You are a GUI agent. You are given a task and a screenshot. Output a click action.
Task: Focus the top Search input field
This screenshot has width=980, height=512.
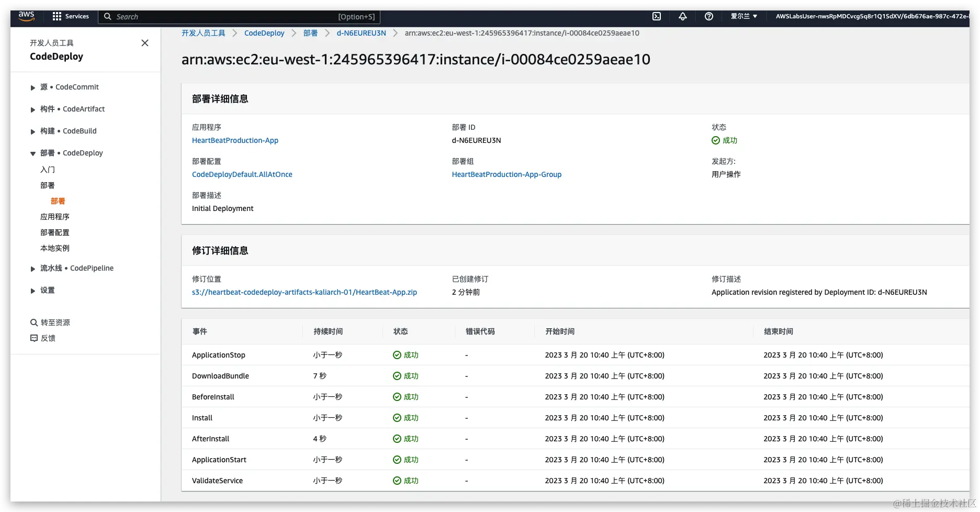point(239,17)
